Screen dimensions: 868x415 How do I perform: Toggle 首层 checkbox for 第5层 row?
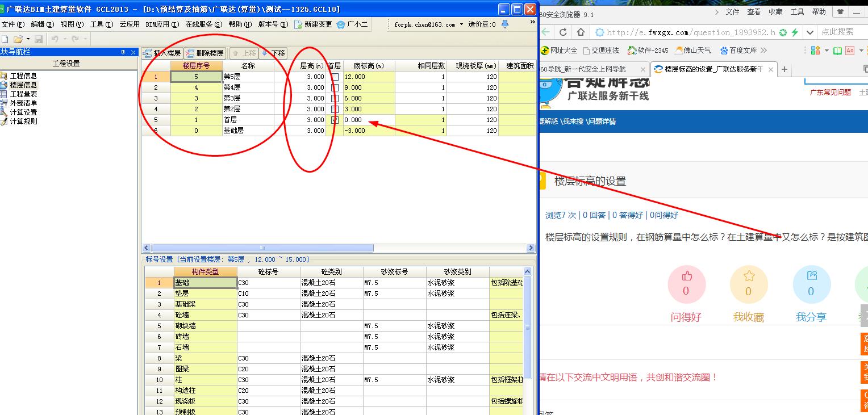tap(335, 77)
